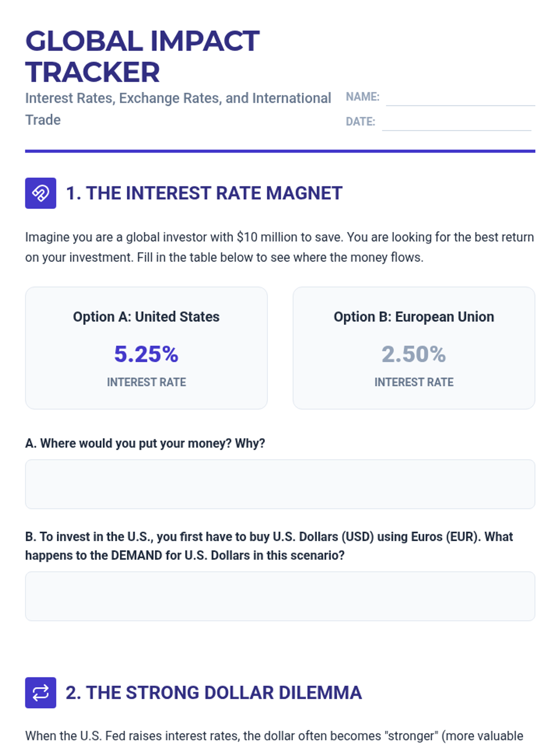
Task: Click the subtitle Interest Rates, Exchange Rates text
Action: (178, 109)
